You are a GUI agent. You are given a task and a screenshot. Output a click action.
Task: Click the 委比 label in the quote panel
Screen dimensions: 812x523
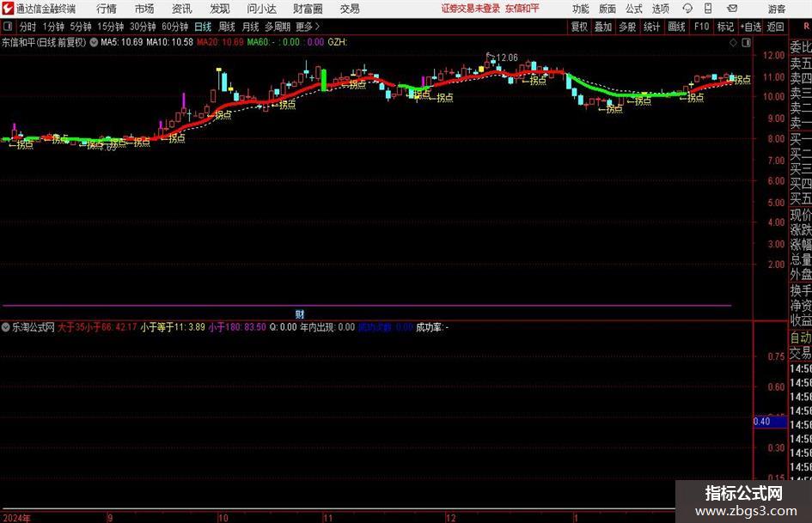(801, 47)
